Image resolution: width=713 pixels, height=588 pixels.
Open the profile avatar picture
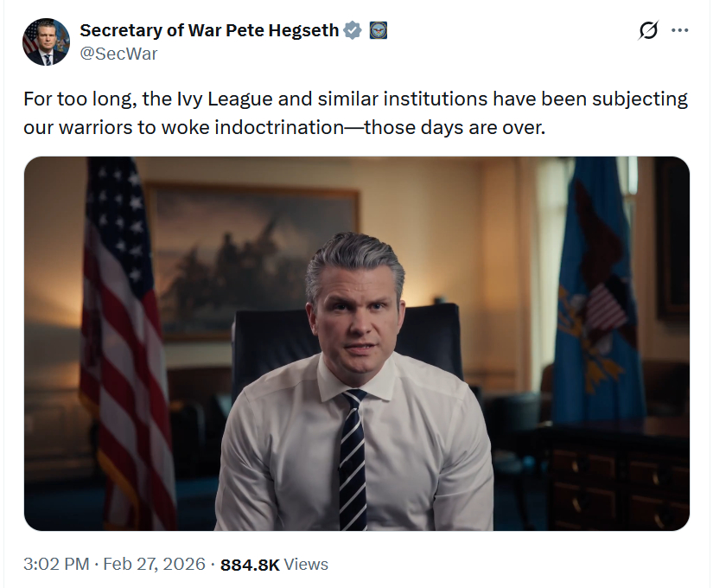pyautogui.click(x=46, y=42)
